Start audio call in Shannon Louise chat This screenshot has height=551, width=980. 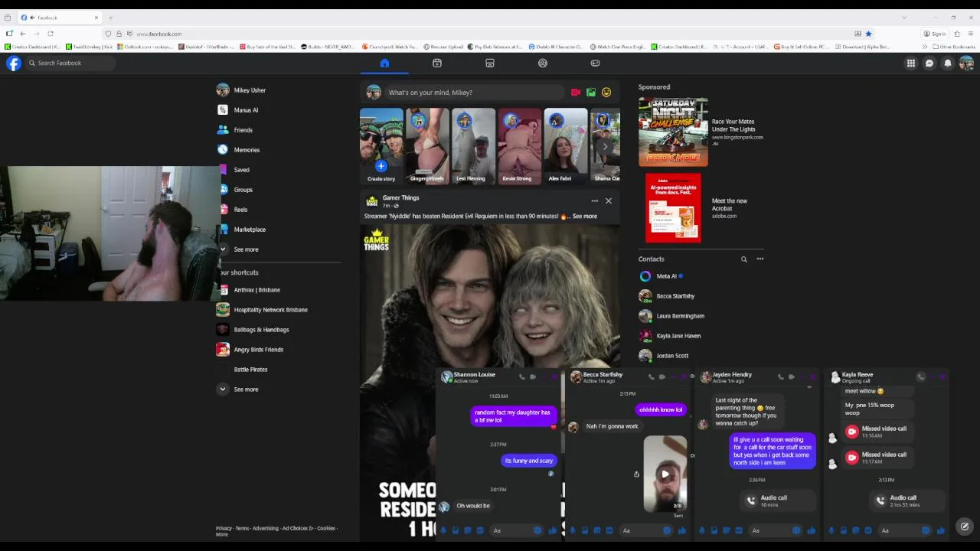tap(522, 377)
